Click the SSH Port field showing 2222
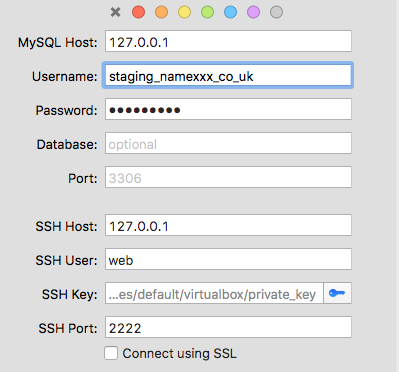The width and height of the screenshot is (399, 372). pyautogui.click(x=228, y=327)
